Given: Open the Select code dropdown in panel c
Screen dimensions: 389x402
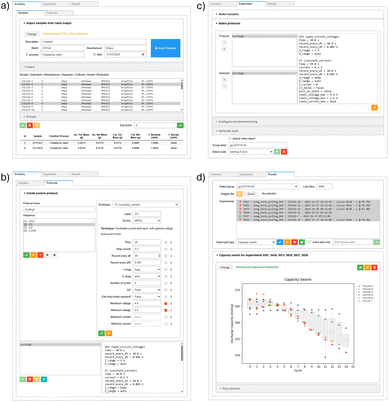Looking at the screenshot, I should pyautogui.click(x=251, y=152).
